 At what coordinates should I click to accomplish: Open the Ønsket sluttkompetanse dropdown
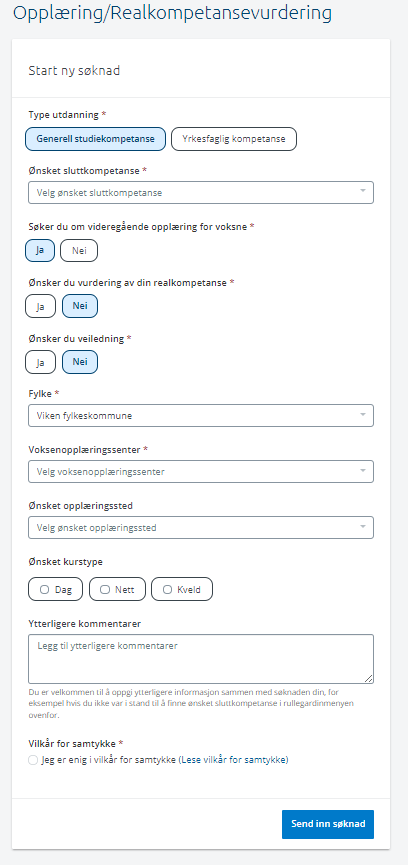(x=201, y=193)
